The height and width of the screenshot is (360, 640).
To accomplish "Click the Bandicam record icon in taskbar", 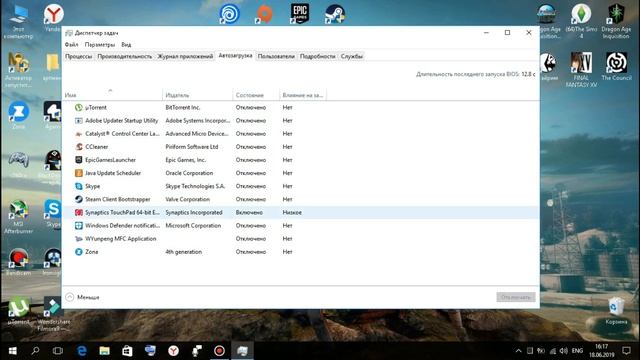I will (219, 351).
